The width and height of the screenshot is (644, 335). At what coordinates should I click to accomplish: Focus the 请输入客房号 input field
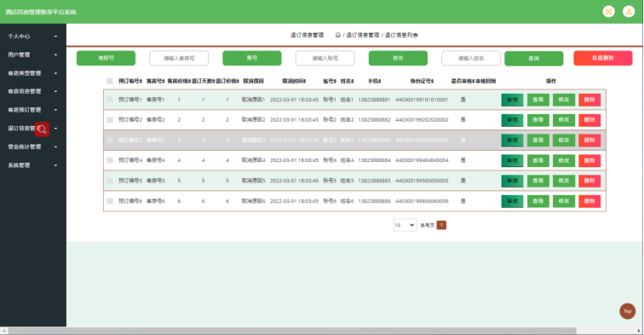tap(179, 58)
